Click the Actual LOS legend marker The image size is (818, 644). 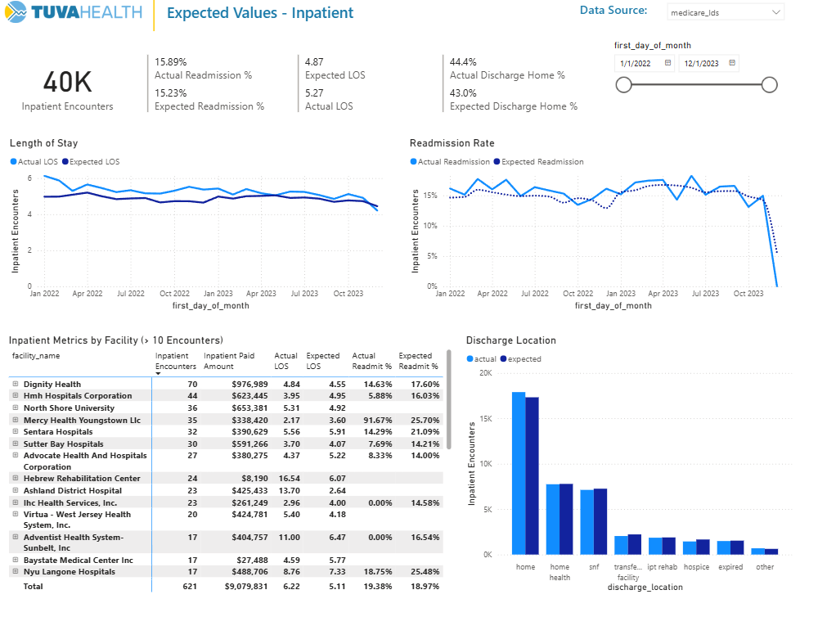[13, 162]
